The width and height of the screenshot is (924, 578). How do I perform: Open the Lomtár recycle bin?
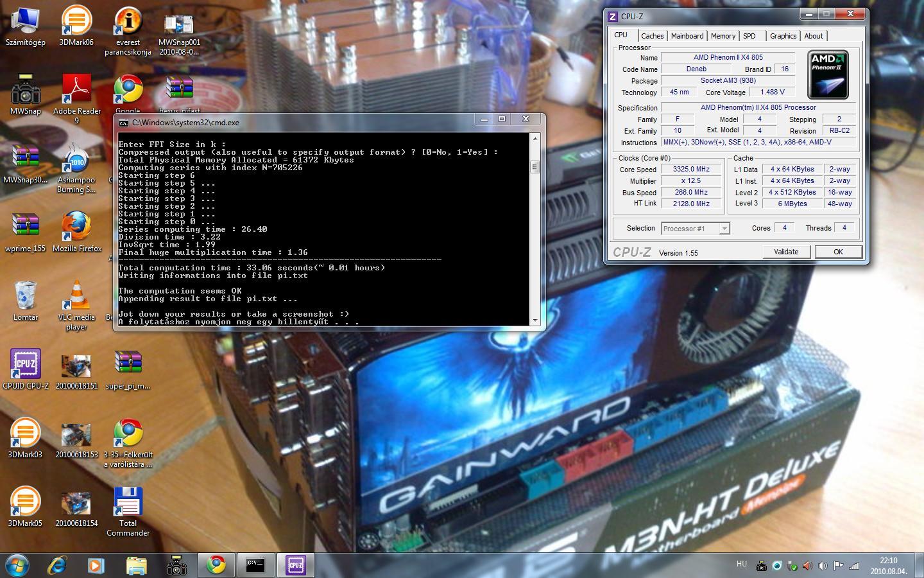coord(25,301)
